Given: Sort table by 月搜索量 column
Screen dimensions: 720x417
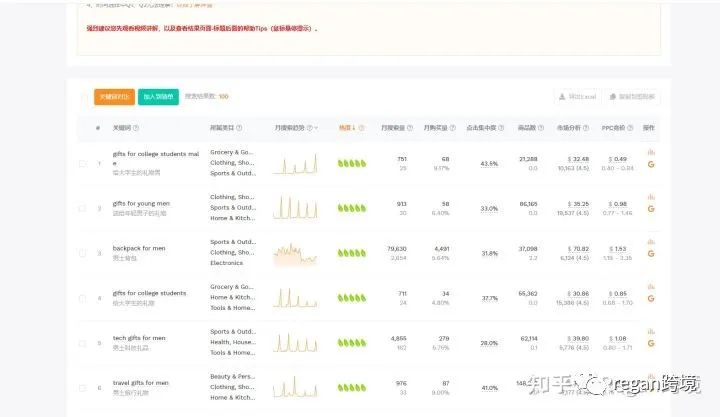Looking at the screenshot, I should pos(396,128).
